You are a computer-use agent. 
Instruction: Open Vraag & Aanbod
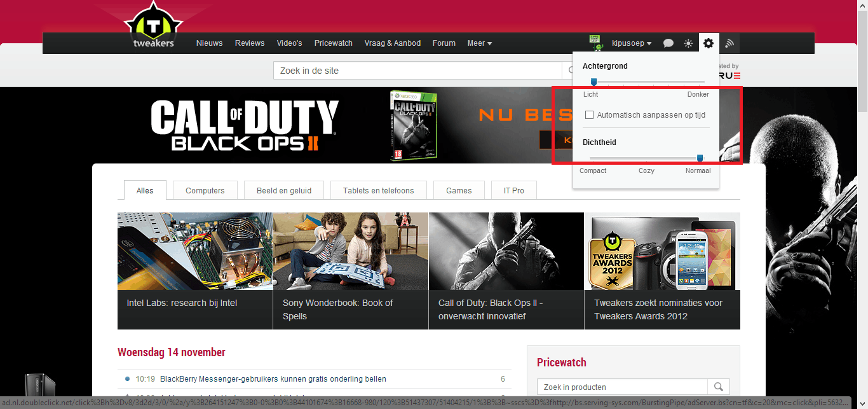coord(393,43)
